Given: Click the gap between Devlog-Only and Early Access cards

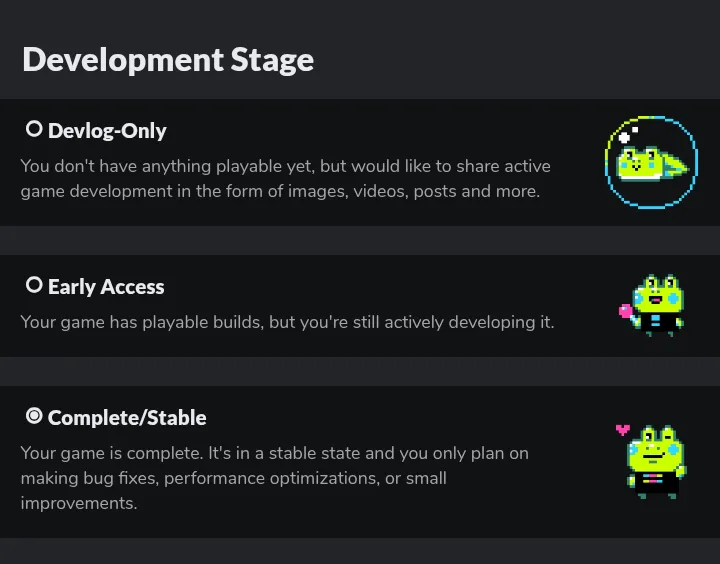Looking at the screenshot, I should [x=360, y=240].
